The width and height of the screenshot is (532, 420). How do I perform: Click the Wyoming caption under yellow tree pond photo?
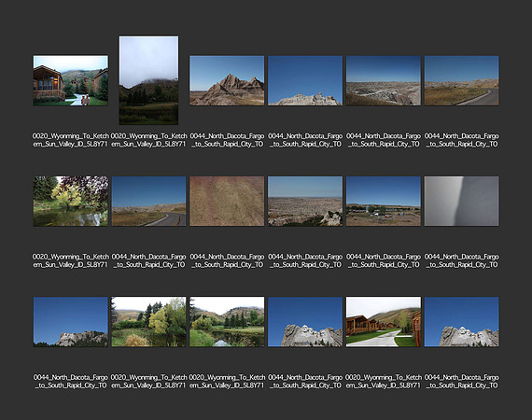click(x=71, y=260)
